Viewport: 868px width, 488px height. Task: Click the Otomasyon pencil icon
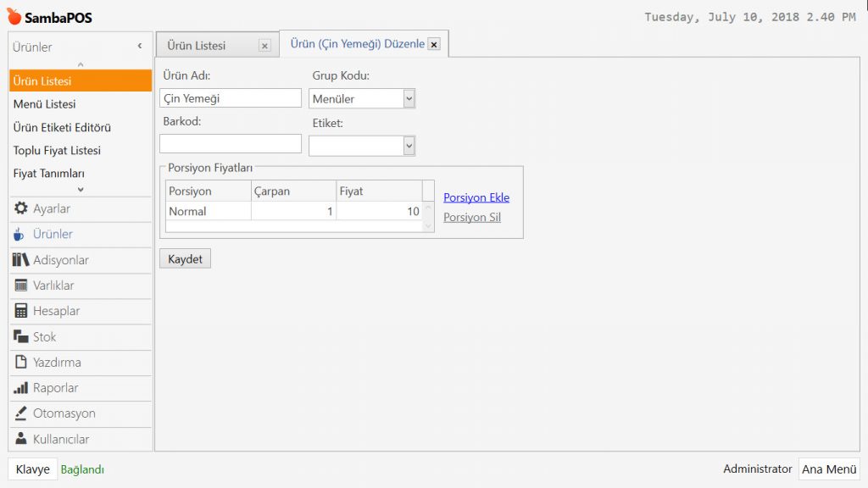click(x=20, y=413)
